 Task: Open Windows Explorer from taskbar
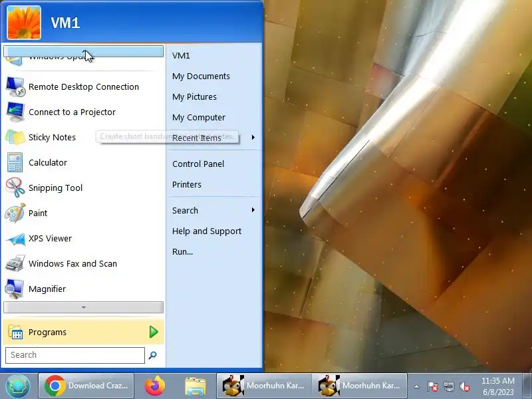(195, 386)
